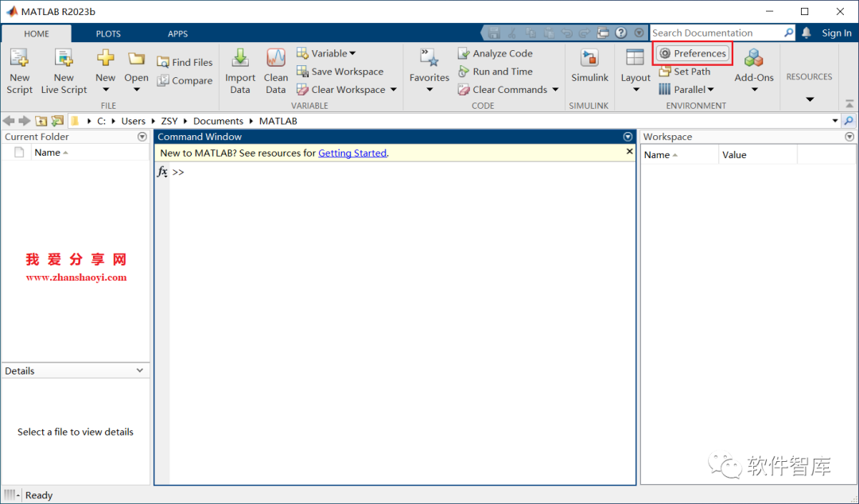Open the Open dropdown arrow

tap(136, 90)
